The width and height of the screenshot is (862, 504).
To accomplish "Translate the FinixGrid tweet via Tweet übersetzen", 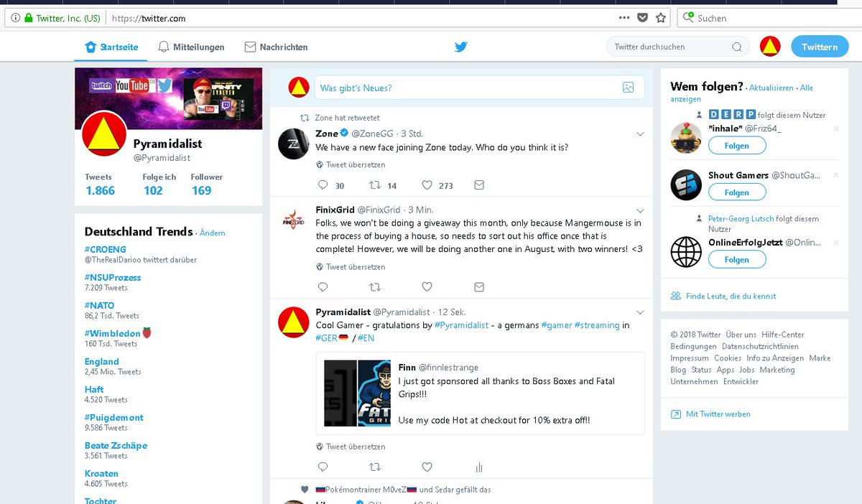I will click(356, 266).
